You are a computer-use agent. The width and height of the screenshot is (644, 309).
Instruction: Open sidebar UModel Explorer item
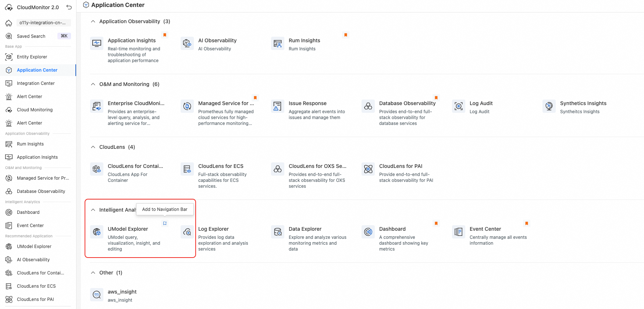tap(38, 247)
